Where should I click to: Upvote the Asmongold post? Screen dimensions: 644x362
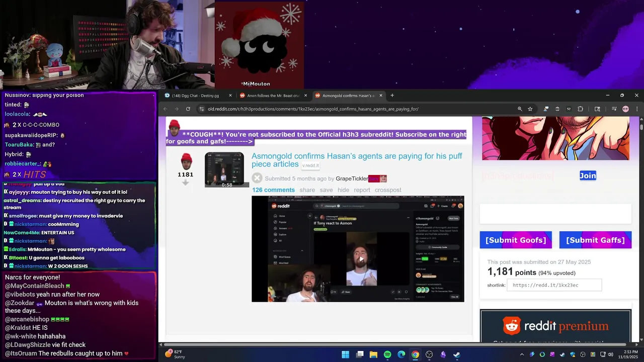click(186, 161)
